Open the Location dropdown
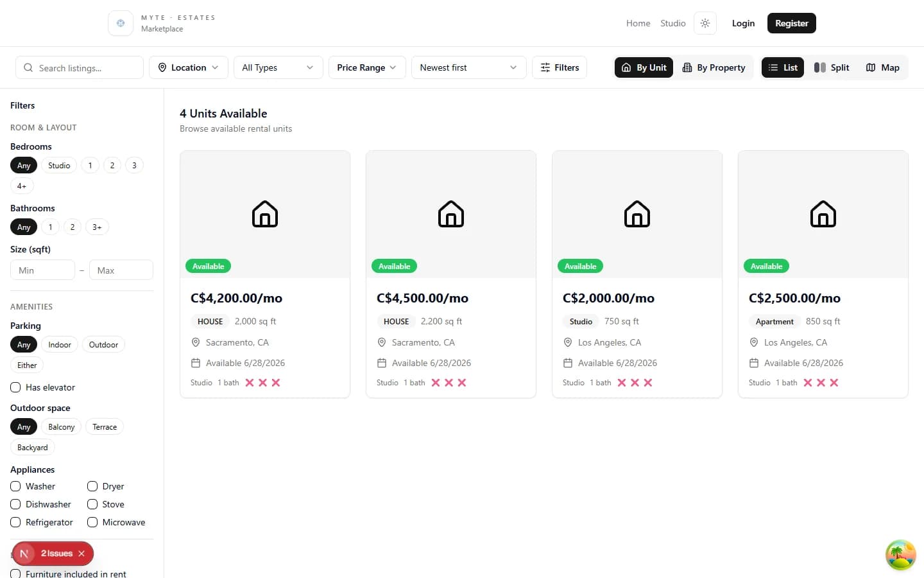The width and height of the screenshot is (924, 578). click(x=189, y=67)
